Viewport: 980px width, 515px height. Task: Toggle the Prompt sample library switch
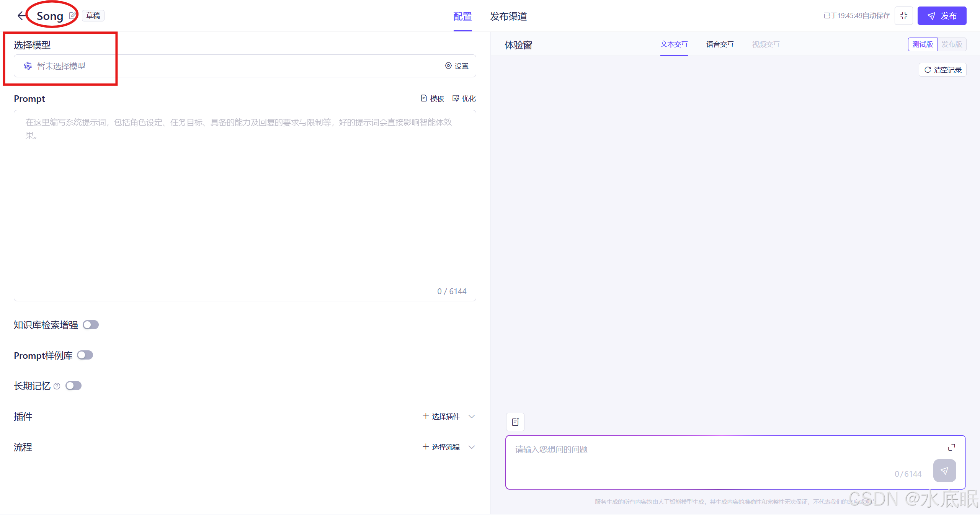(x=85, y=355)
